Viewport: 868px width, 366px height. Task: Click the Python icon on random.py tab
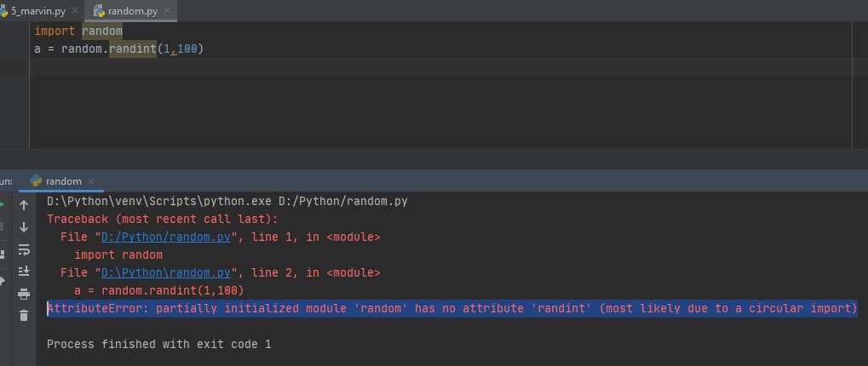(100, 11)
